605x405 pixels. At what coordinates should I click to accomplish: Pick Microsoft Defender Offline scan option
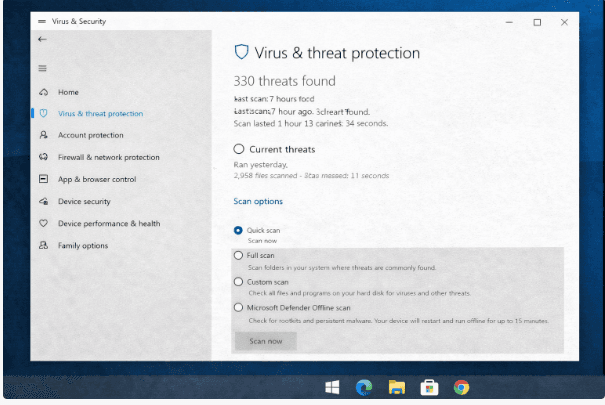click(238, 308)
